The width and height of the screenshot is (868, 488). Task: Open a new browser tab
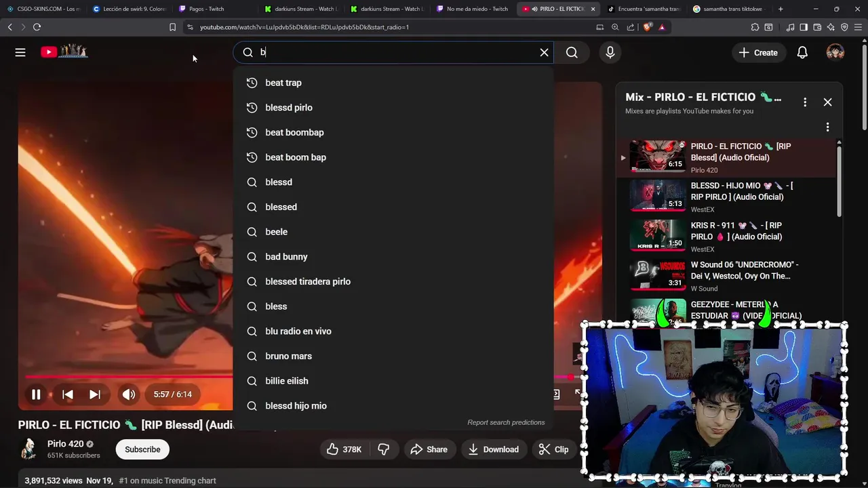pos(781,9)
